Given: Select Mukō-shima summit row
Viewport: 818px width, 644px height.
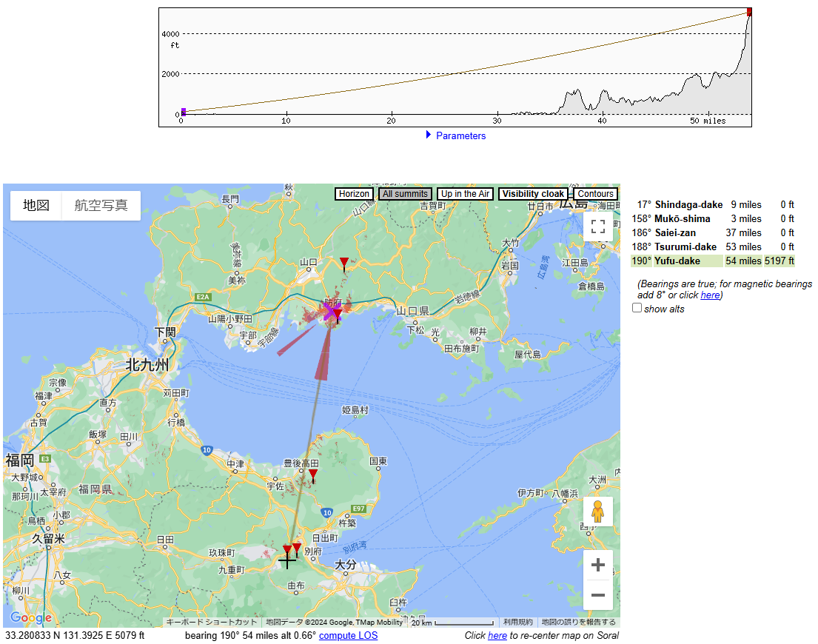Looking at the screenshot, I should point(713,219).
